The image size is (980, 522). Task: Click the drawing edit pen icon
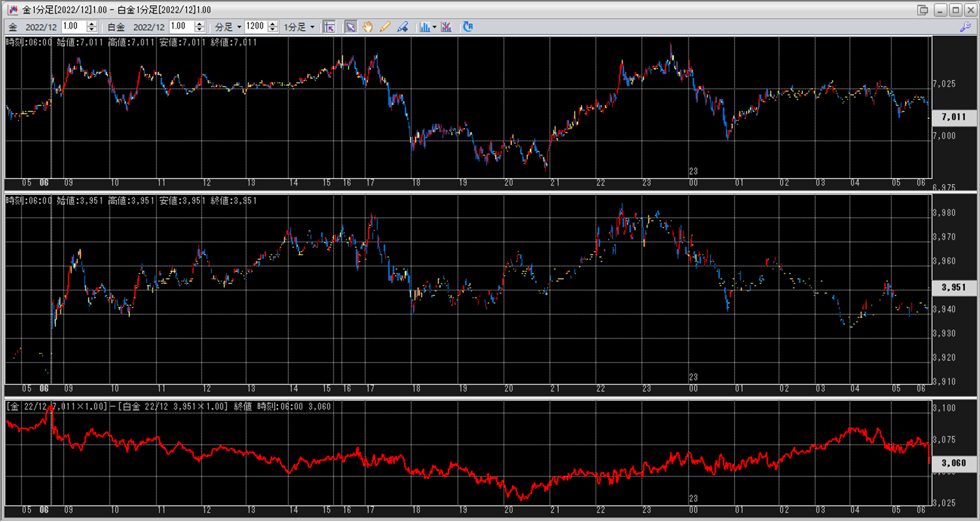click(x=403, y=27)
